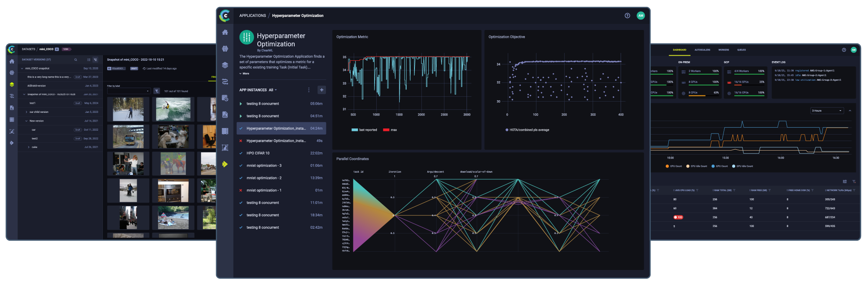868x286 pixels.
Task: Click the filter icon beside label filter
Action: point(157,91)
